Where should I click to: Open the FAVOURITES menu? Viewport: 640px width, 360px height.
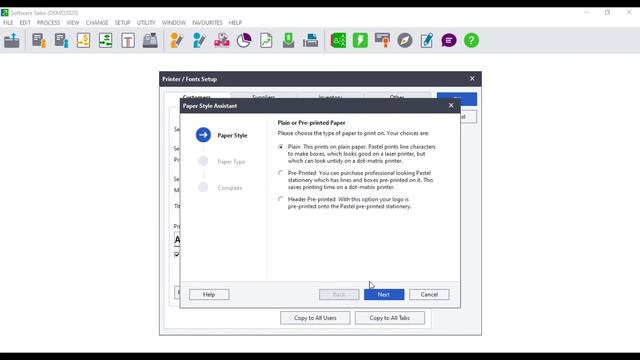(207, 22)
